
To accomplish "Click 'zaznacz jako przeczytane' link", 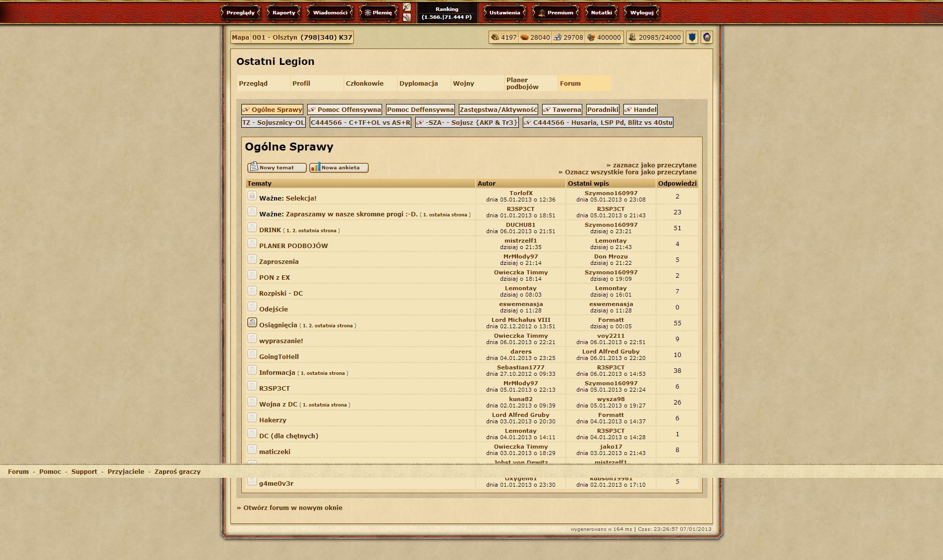I will coord(654,165).
